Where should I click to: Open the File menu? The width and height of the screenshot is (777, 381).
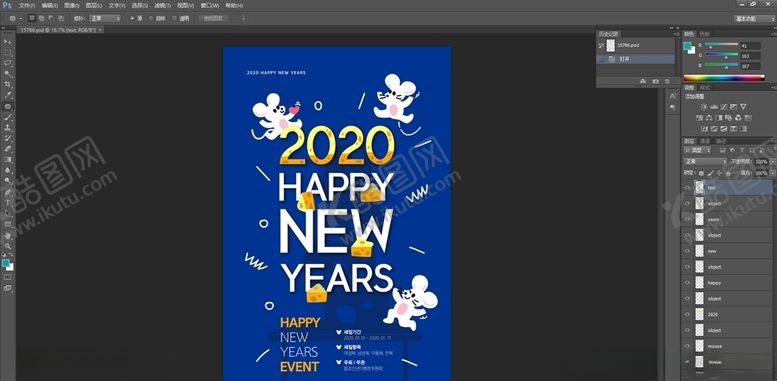tap(27, 5)
